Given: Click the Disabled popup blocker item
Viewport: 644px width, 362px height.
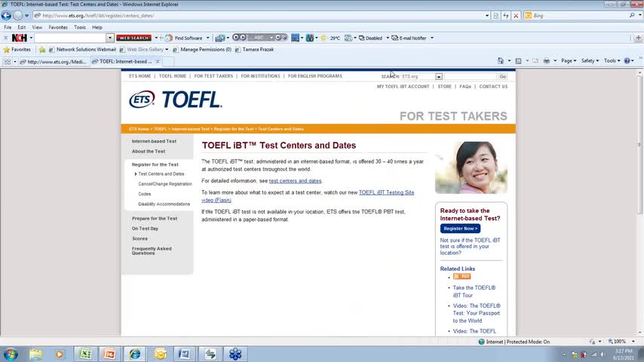Looking at the screenshot, I should pyautogui.click(x=370, y=38).
